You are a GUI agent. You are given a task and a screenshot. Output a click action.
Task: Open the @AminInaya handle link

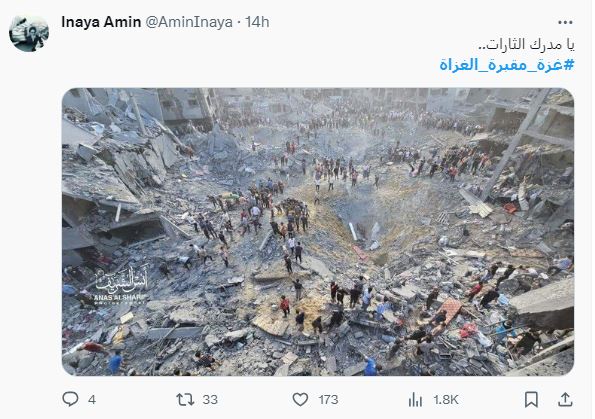pyautogui.click(x=189, y=22)
